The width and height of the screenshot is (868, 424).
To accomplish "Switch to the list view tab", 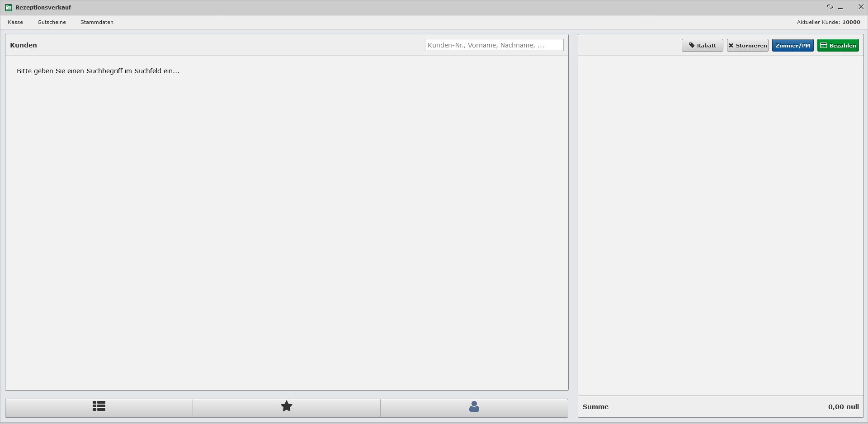I will [x=99, y=408].
